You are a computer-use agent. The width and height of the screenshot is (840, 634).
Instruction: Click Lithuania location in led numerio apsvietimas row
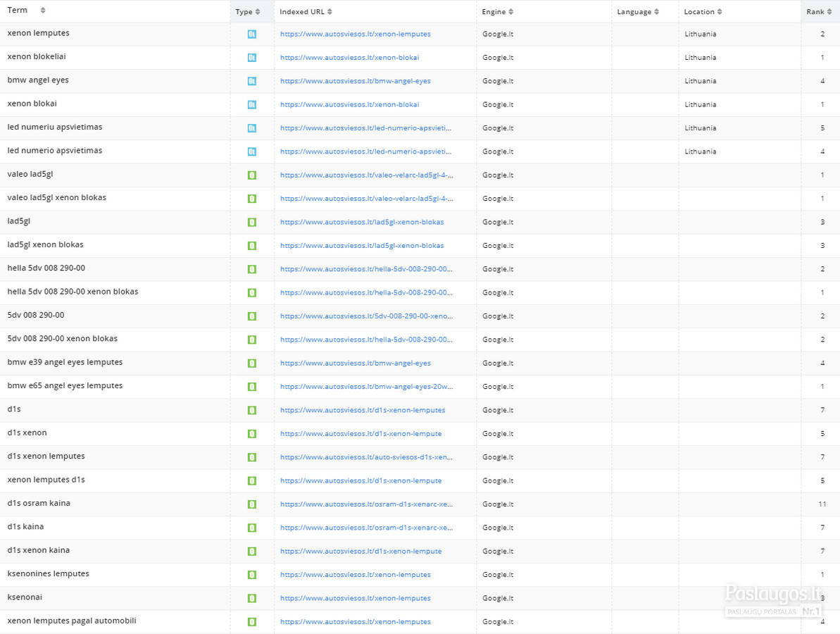tap(700, 151)
